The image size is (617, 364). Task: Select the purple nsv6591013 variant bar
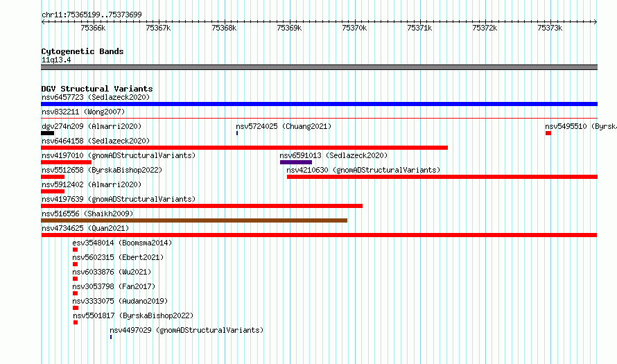[296, 162]
